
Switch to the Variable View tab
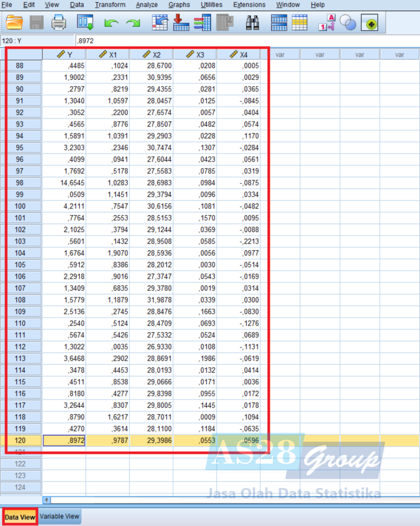click(x=60, y=516)
